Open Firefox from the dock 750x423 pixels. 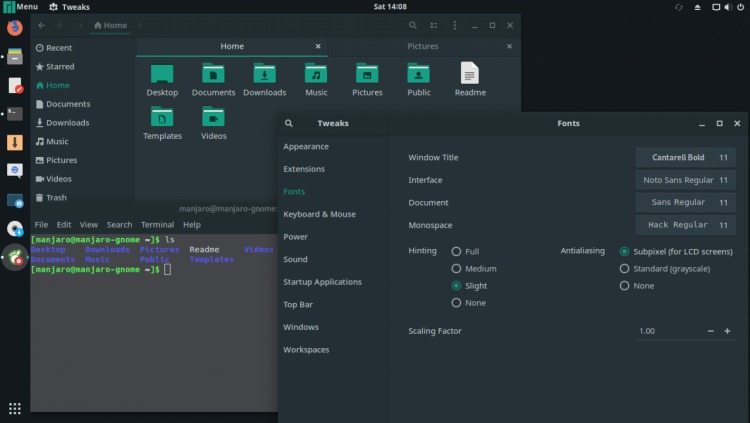(x=15, y=27)
